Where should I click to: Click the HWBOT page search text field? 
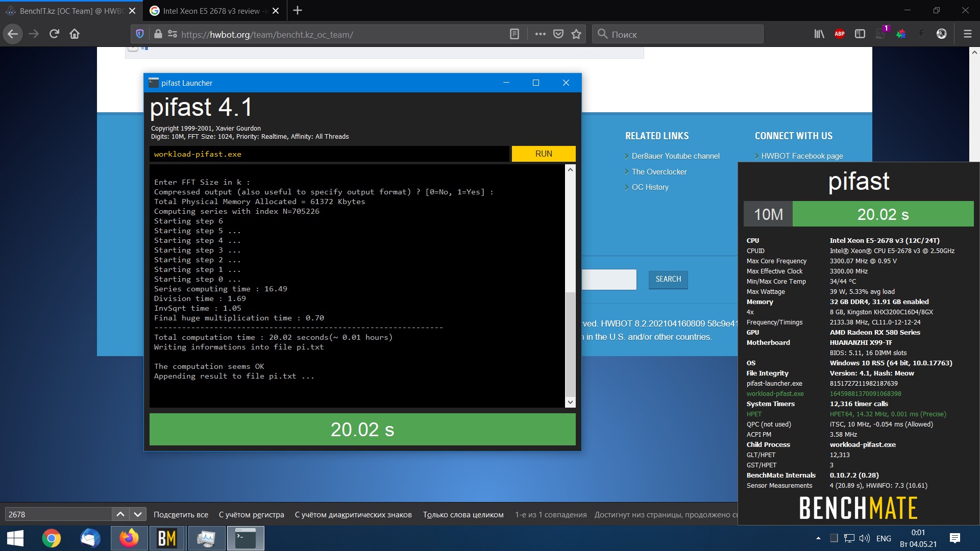coord(609,280)
